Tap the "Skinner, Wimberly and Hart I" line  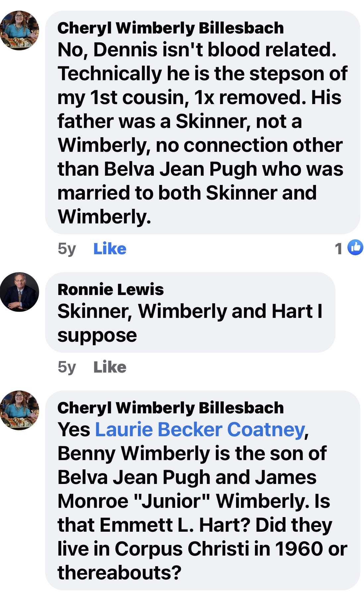(190, 311)
